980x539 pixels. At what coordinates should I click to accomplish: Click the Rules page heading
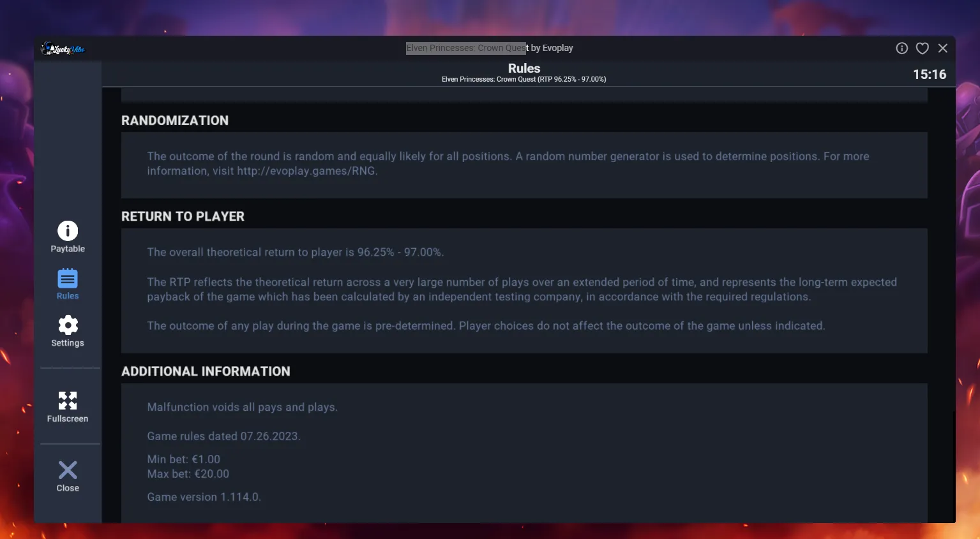click(x=524, y=68)
